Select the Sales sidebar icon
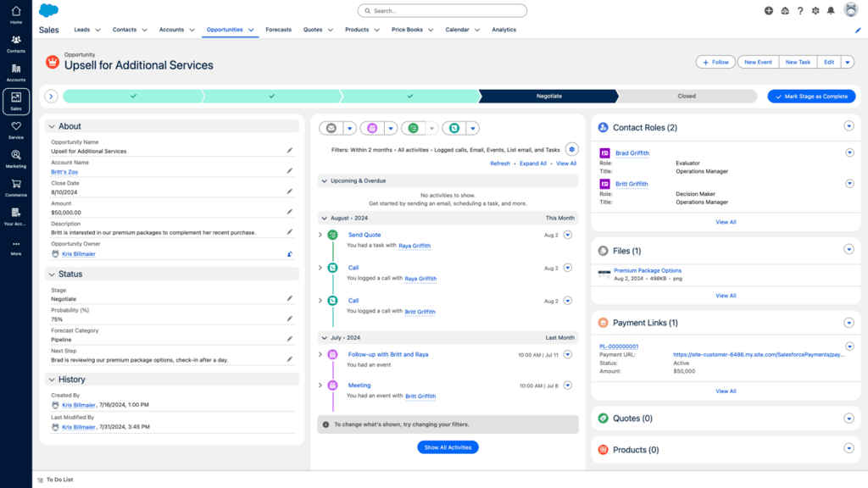This screenshot has width=868, height=488. click(16, 102)
